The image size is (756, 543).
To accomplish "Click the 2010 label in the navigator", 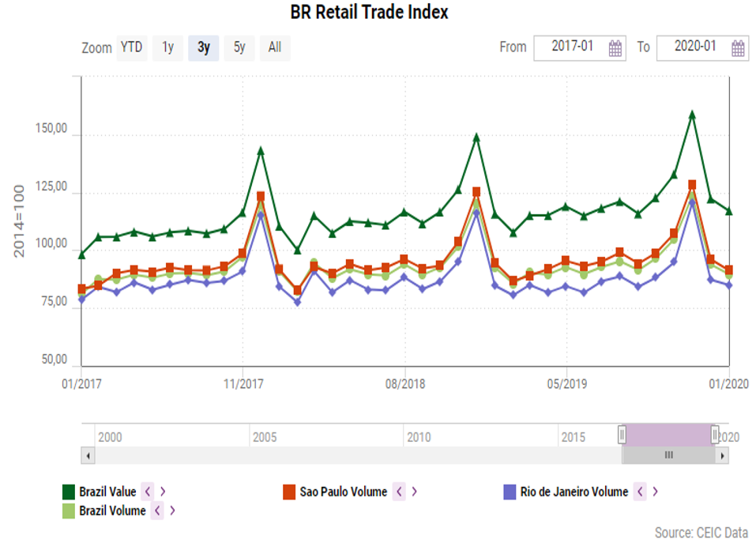I will 419,437.
